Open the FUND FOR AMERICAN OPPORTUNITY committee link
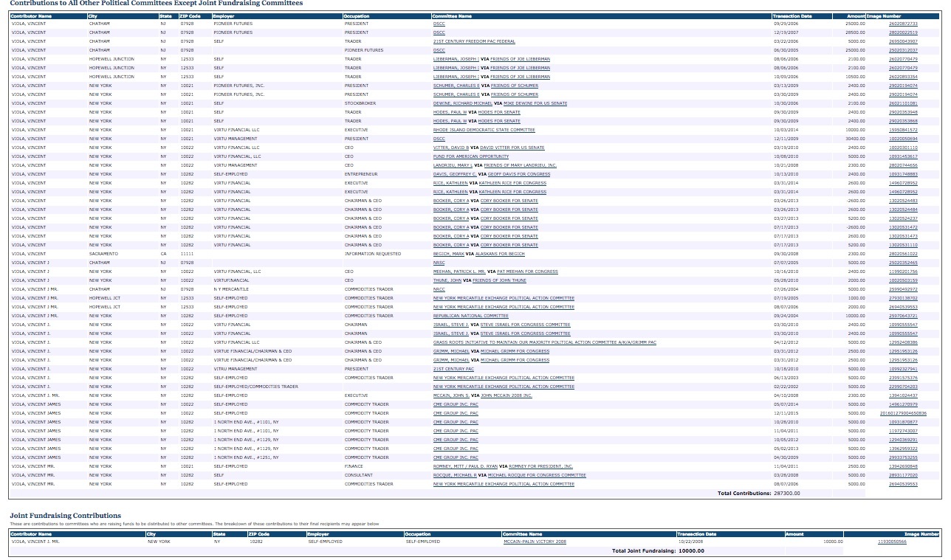The image size is (951, 560). [x=470, y=156]
